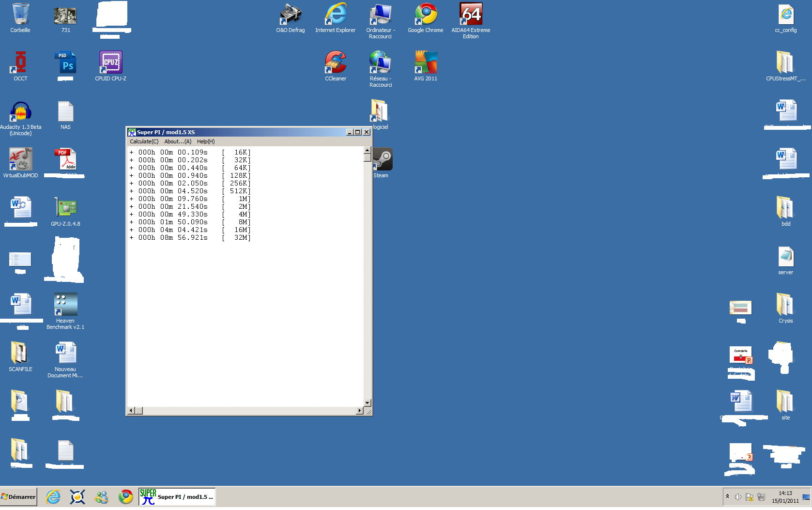Viewport: 812px width, 510px height.
Task: Select the AIDA64 Extreme Edition icon
Action: click(471, 15)
